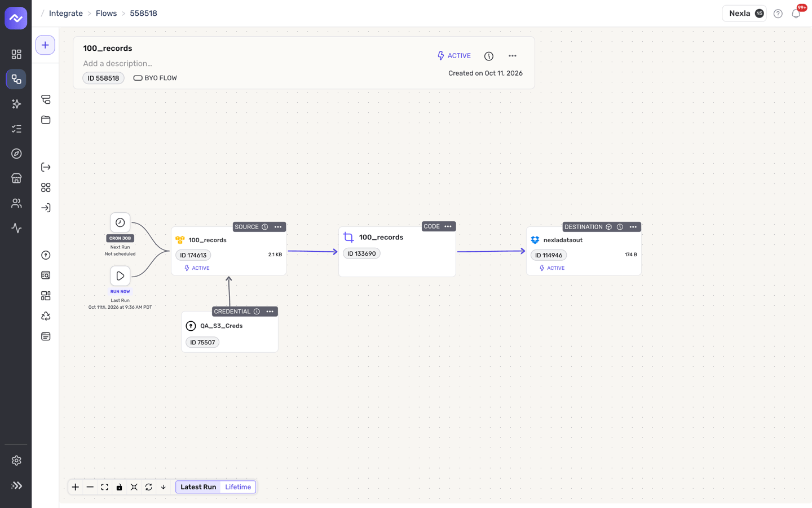Open the settings gear icon
Viewport: 812px width, 508px height.
click(x=16, y=461)
